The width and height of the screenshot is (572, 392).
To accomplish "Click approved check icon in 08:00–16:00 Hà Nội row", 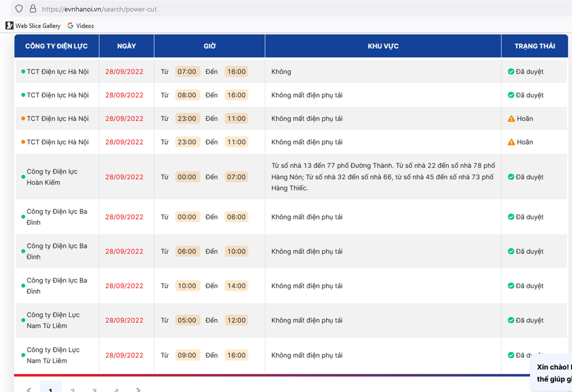I will 511,95.
